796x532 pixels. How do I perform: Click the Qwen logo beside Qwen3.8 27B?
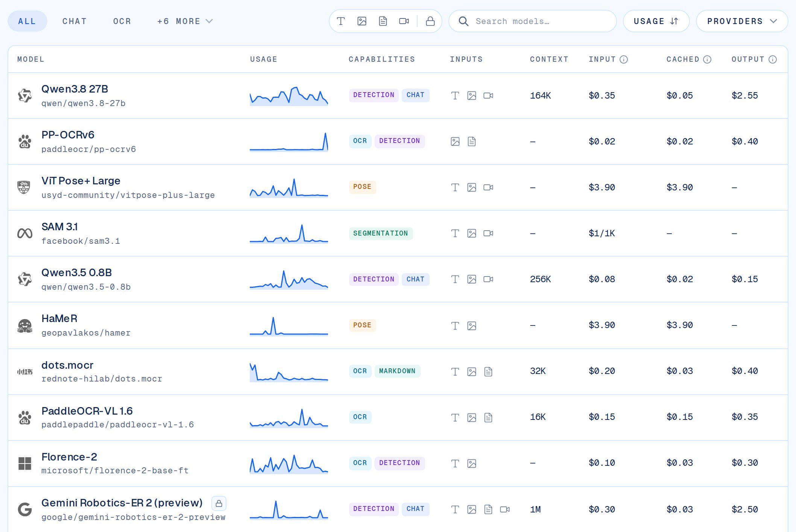(x=25, y=96)
